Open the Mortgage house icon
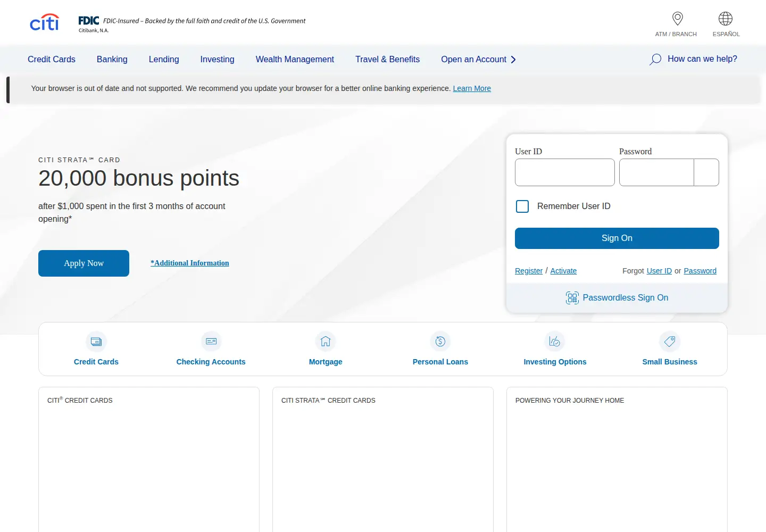The width and height of the screenshot is (766, 532). pyautogui.click(x=326, y=342)
